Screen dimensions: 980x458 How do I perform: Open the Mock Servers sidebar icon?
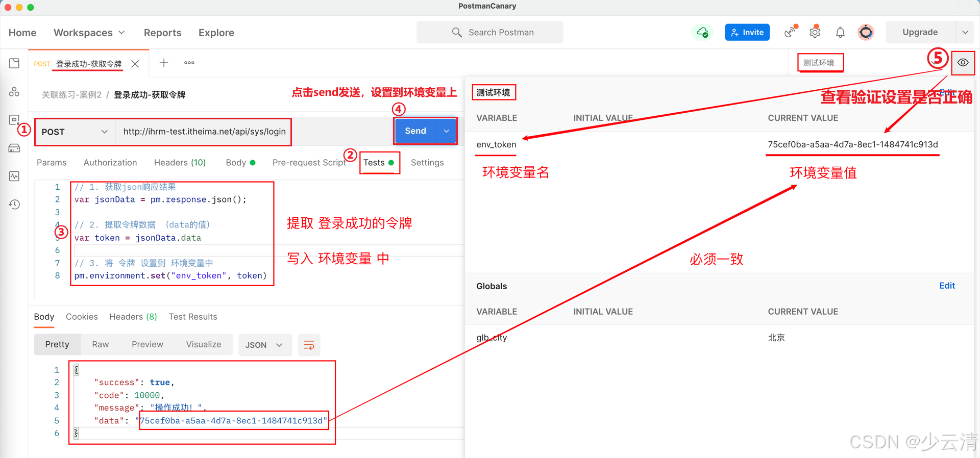click(x=14, y=148)
